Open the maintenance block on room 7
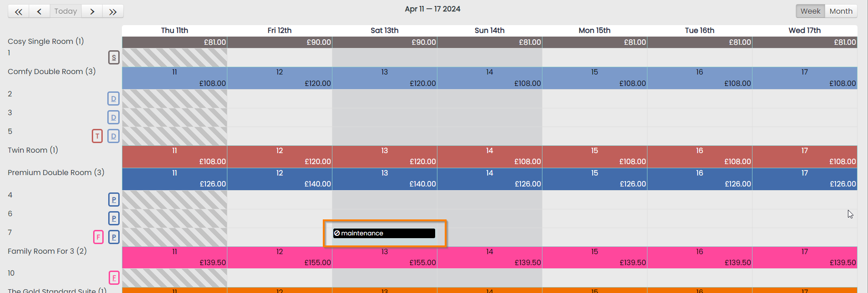The width and height of the screenshot is (868, 293). point(384,234)
